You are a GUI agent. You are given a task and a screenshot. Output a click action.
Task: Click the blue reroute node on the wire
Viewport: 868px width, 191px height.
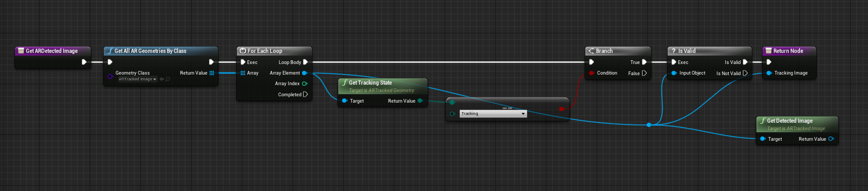[x=649, y=125]
